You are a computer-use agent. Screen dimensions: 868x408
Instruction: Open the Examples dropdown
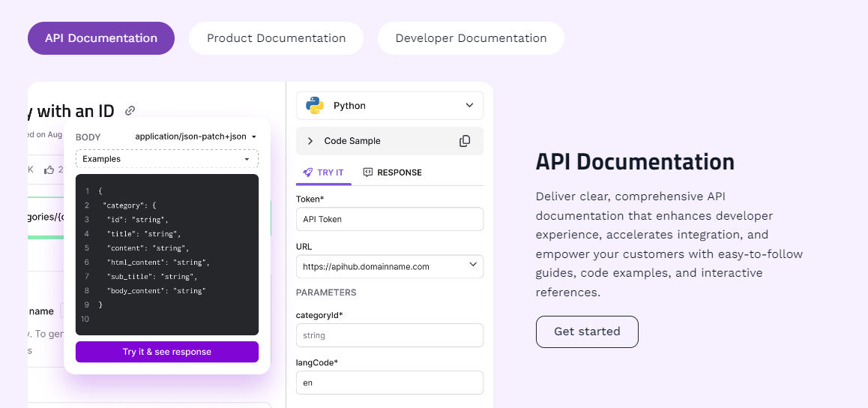point(247,159)
